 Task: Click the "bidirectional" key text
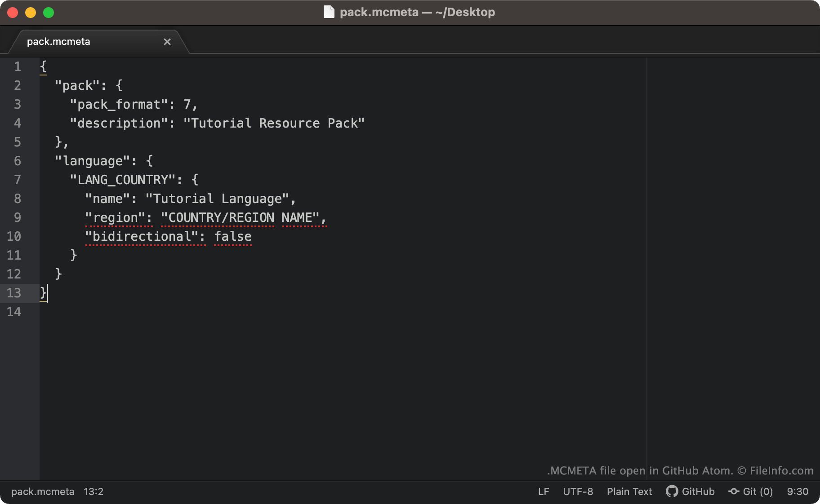[x=142, y=236]
